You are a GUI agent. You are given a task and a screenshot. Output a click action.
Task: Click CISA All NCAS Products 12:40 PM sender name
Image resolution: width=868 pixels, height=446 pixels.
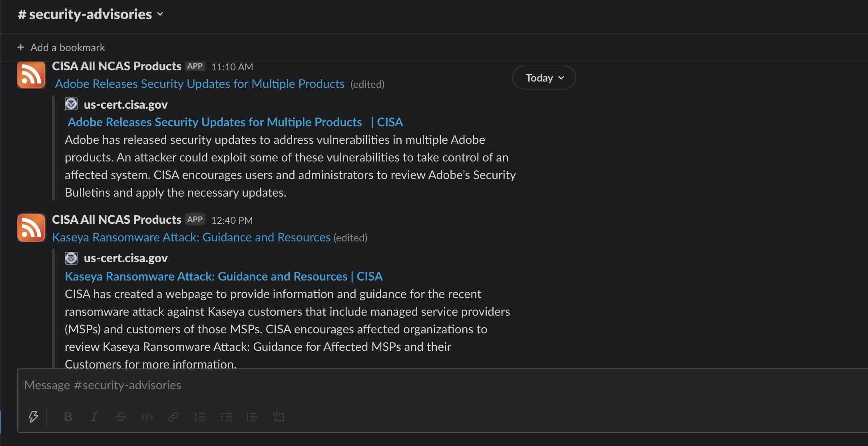point(117,220)
